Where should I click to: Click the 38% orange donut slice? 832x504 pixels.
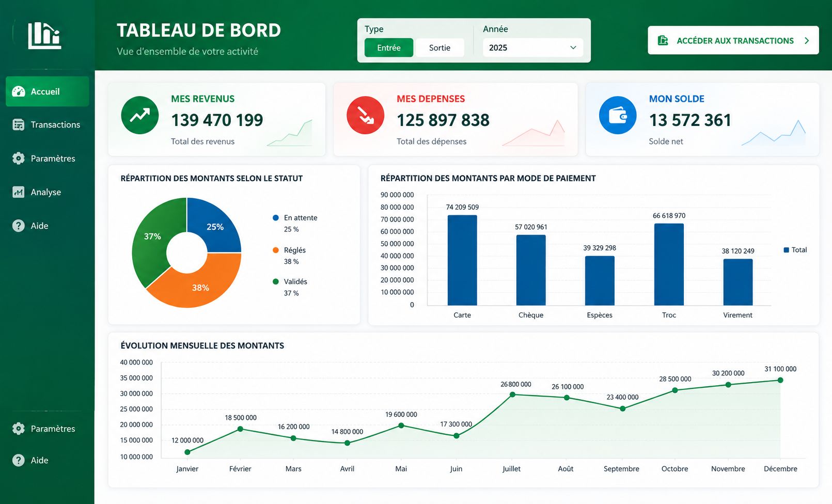click(x=200, y=288)
